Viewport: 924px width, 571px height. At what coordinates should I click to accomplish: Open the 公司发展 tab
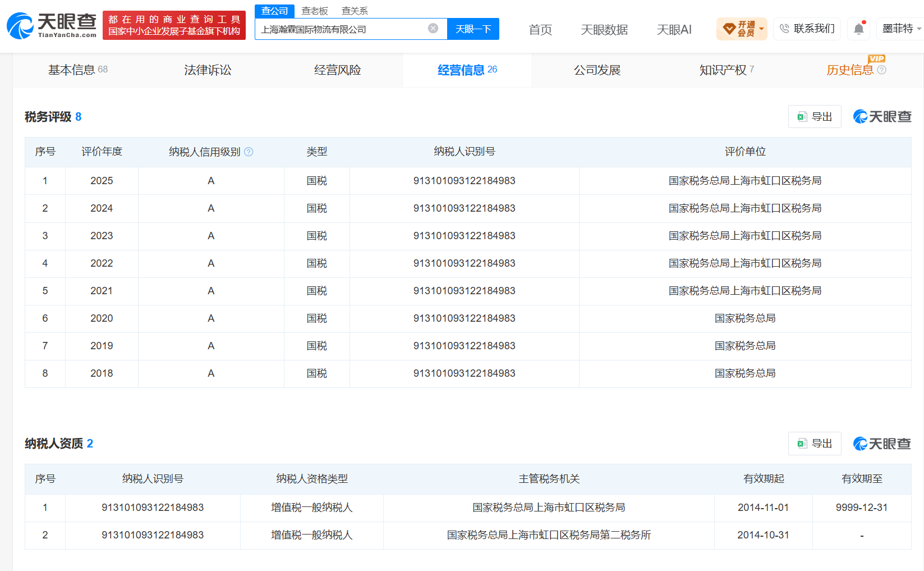[597, 70]
